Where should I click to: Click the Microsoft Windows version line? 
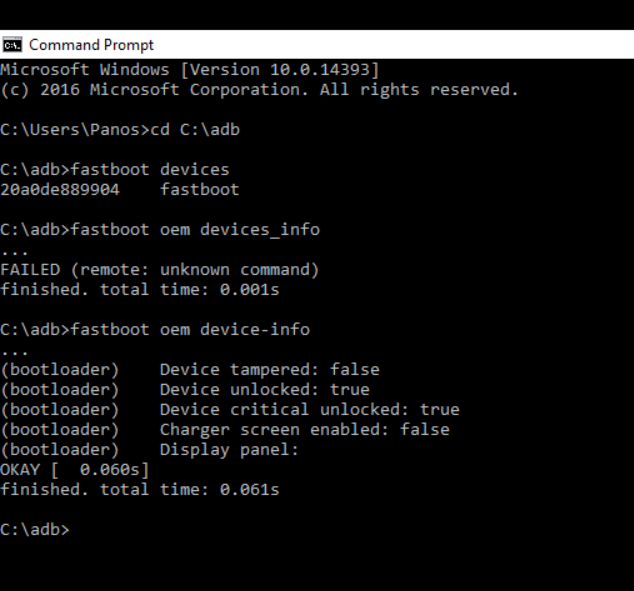pyautogui.click(x=189, y=70)
